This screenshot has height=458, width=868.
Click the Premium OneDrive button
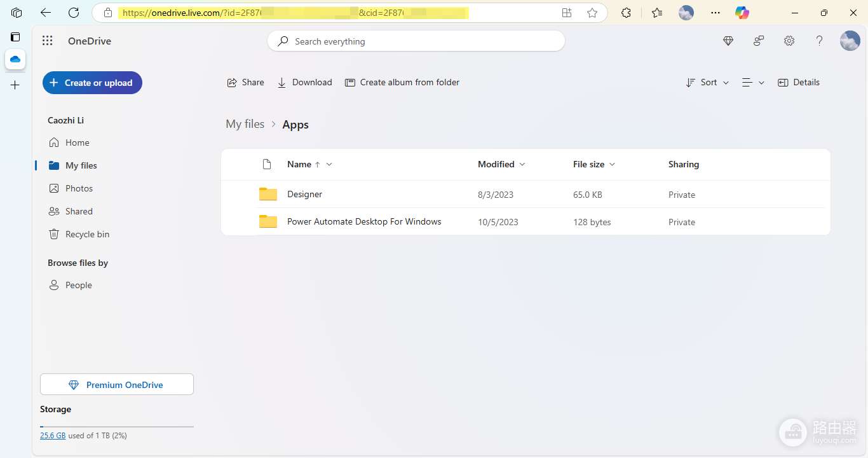[117, 384]
